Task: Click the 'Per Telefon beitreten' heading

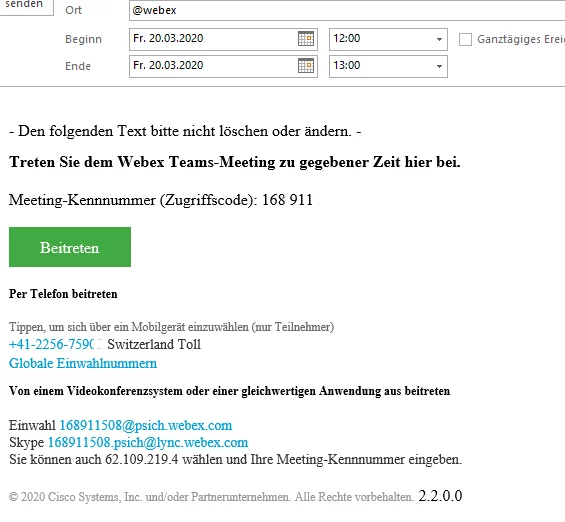Action: (63, 294)
